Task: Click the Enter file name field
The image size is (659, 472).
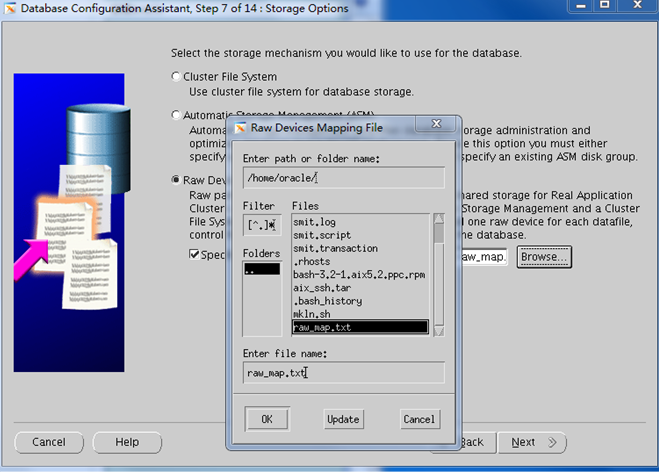Action: [x=343, y=373]
